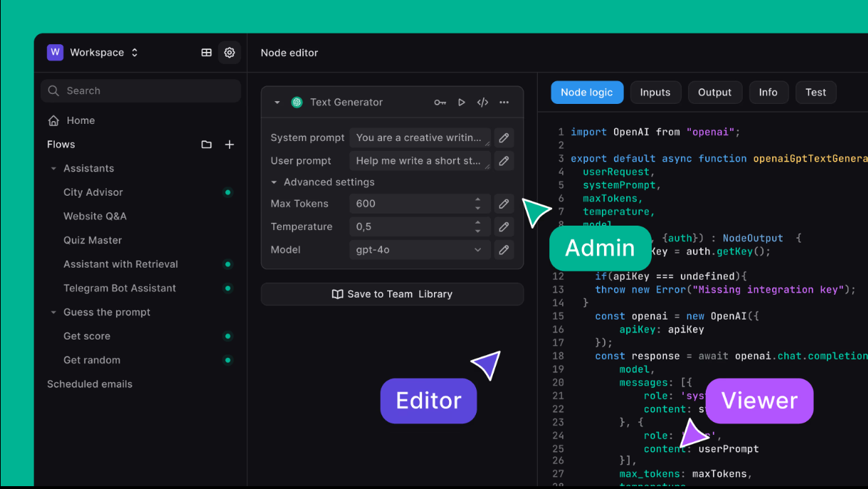The width and height of the screenshot is (868, 489).
Task: Switch to the Inputs tab
Action: (x=655, y=93)
